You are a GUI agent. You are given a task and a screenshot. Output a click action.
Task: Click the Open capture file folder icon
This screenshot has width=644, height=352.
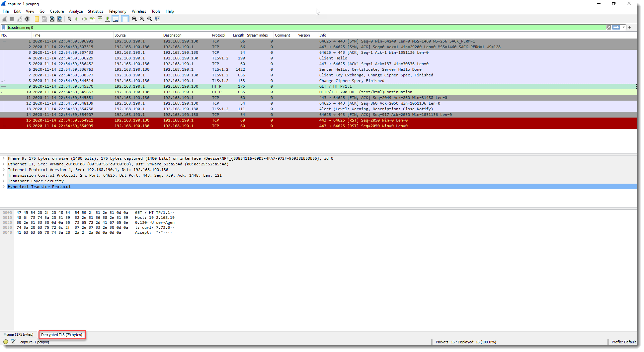coord(37,19)
